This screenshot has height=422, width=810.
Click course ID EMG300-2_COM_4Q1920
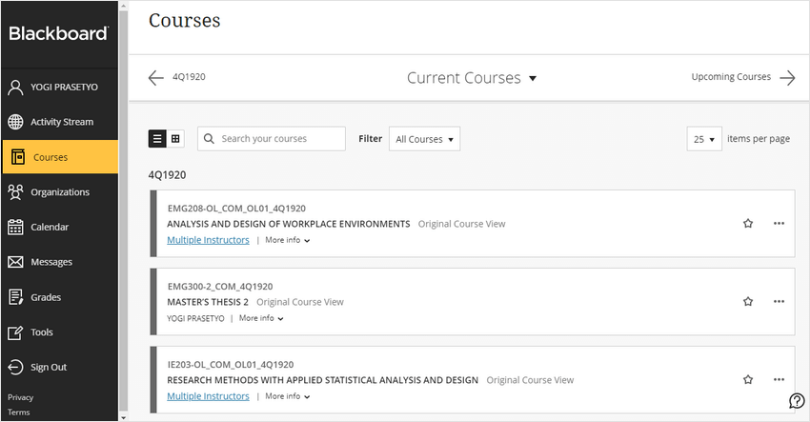pos(220,287)
